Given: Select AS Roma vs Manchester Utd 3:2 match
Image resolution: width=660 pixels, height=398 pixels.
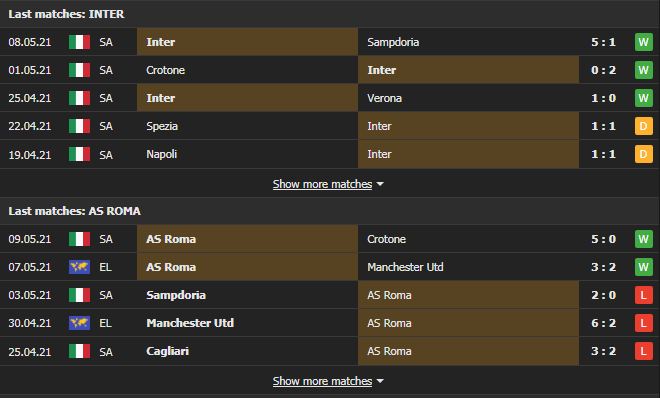Looking at the screenshot, I should pyautogui.click(x=330, y=267).
